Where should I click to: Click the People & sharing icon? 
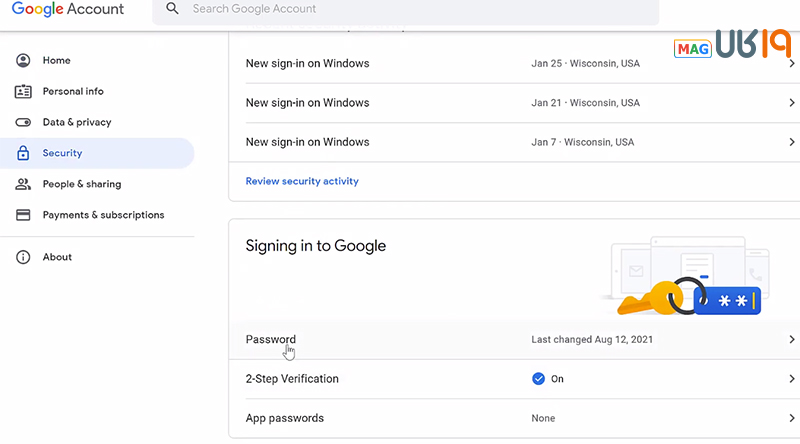23,185
